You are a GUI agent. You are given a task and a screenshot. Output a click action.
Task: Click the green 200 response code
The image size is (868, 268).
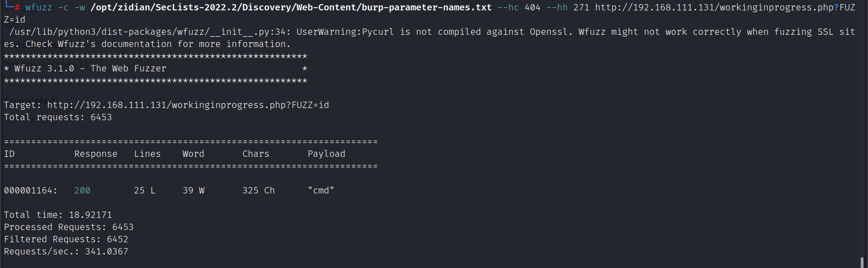pos(82,191)
